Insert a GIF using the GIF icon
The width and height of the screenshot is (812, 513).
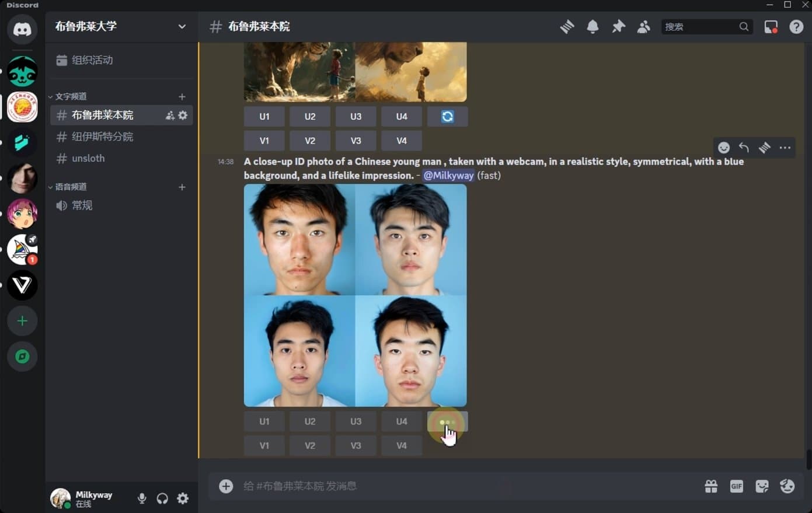tap(736, 486)
